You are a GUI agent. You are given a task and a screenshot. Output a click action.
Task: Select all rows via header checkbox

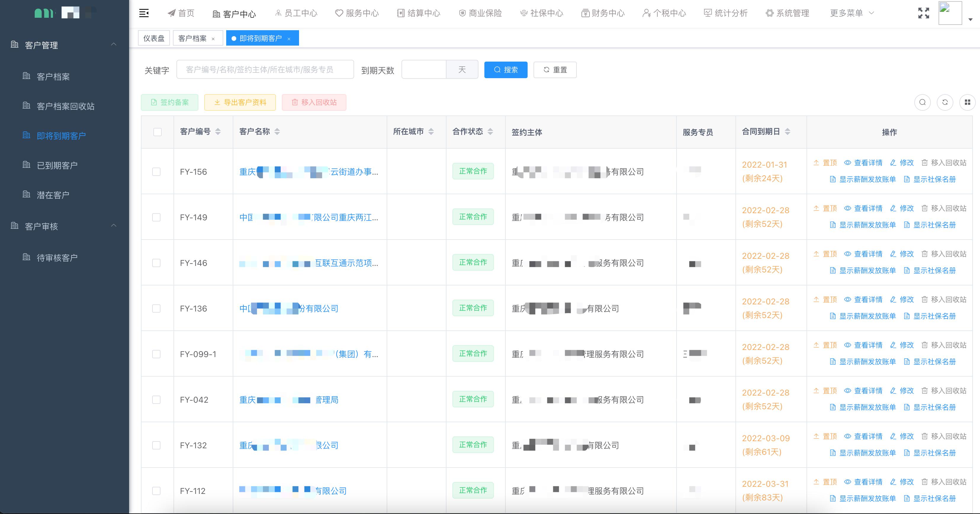[157, 132]
